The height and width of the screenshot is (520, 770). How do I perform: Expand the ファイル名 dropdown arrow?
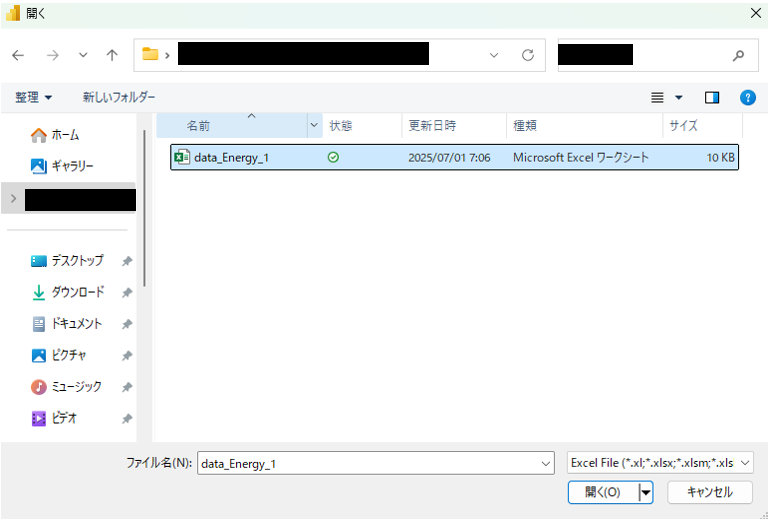tap(546, 463)
